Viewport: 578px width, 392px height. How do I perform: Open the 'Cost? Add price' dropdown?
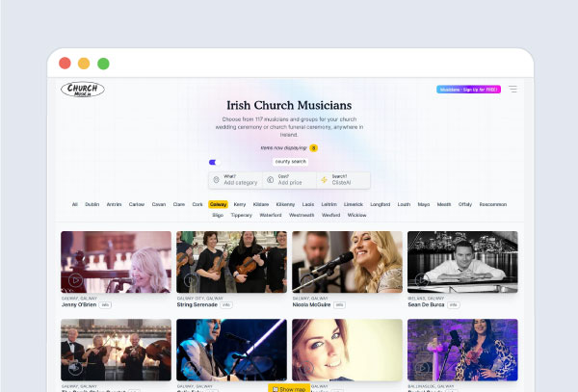289,180
